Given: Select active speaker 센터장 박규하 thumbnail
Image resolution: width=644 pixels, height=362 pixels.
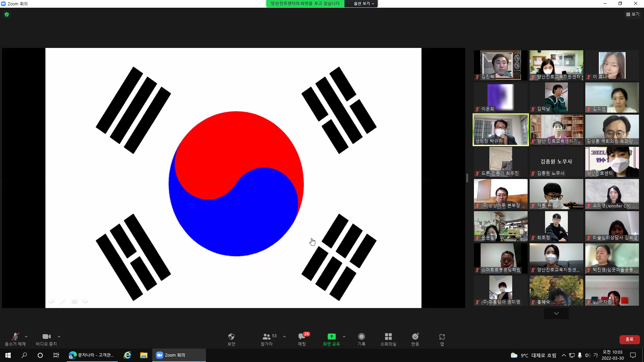Looking at the screenshot, I should (x=501, y=130).
